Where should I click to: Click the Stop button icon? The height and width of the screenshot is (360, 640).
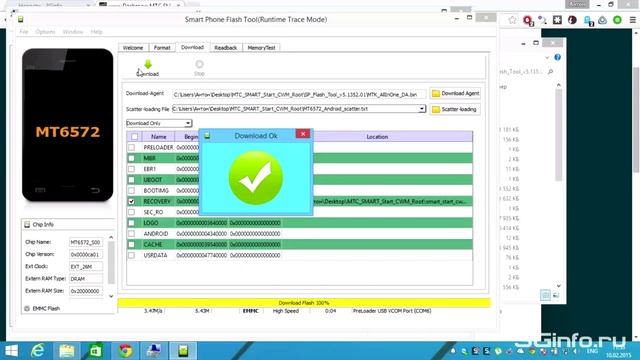point(199,64)
